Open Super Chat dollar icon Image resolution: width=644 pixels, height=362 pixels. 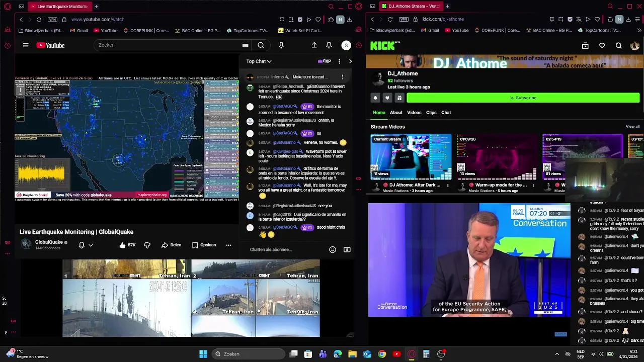pos(347,249)
